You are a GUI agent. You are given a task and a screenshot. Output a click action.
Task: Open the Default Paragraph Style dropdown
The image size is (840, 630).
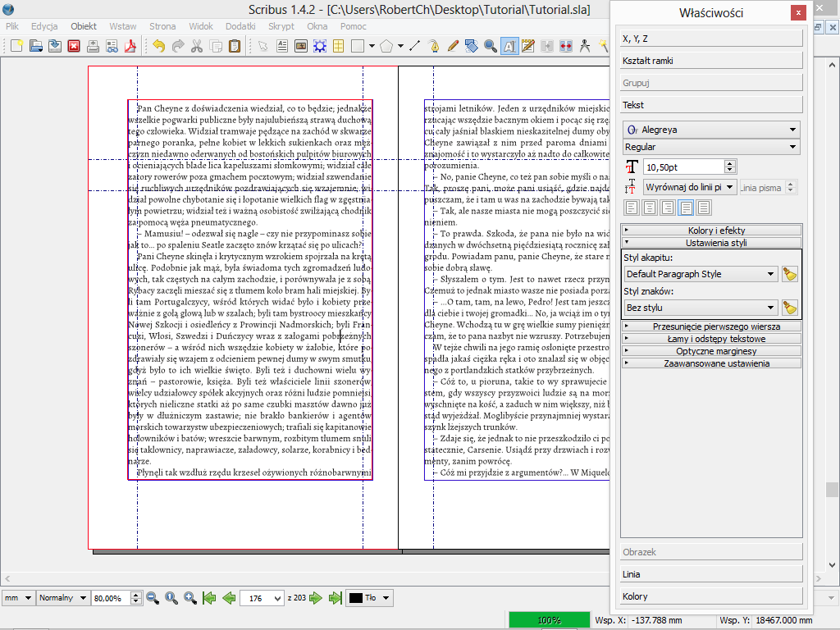click(701, 274)
